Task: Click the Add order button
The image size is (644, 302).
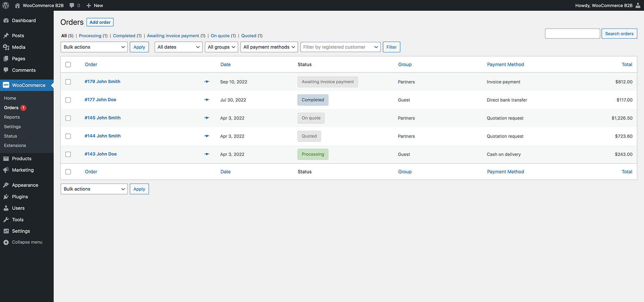Action: [x=100, y=22]
